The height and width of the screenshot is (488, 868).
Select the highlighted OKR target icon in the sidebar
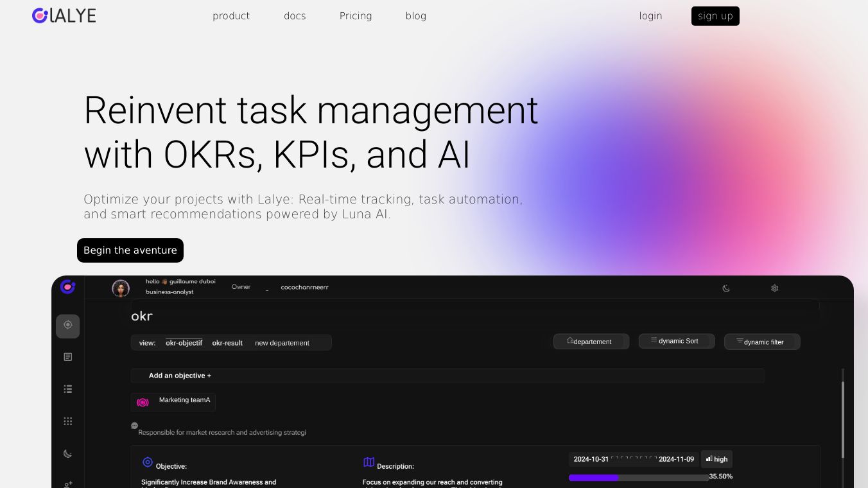(x=68, y=326)
